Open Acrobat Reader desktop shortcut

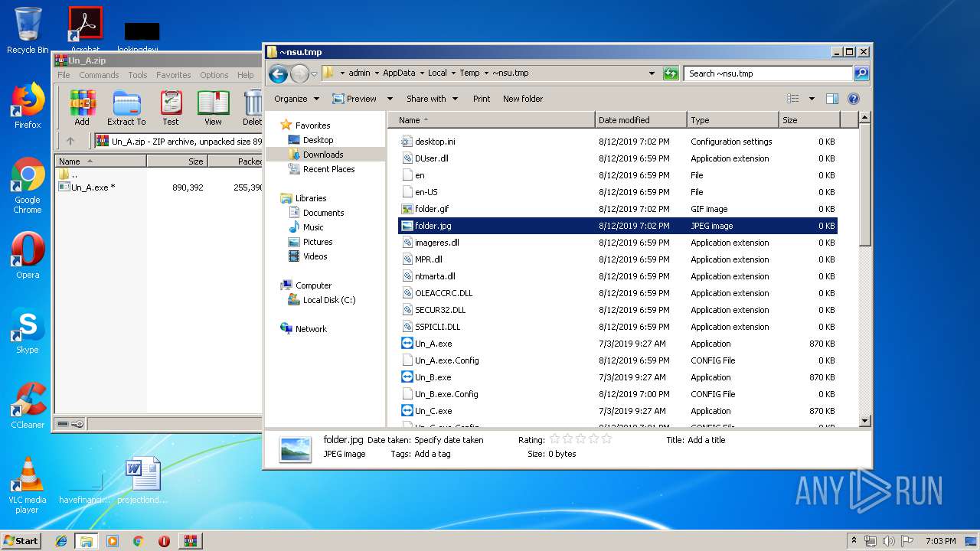click(x=85, y=29)
